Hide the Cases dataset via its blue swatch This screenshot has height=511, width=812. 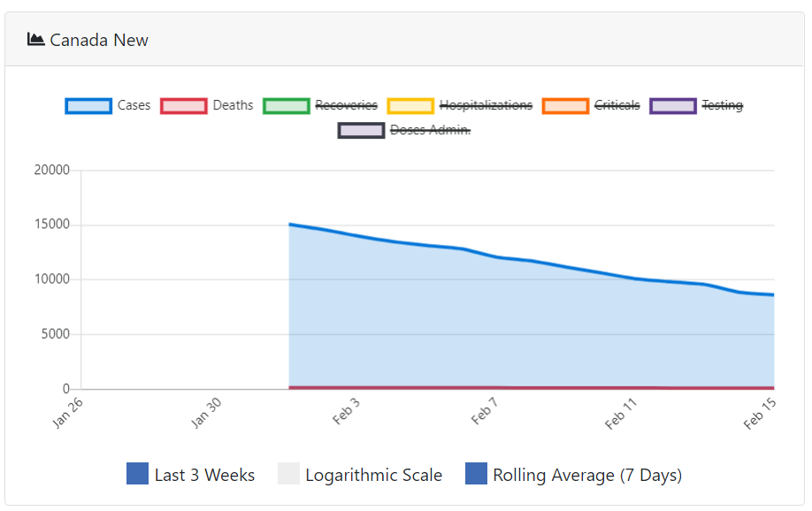[x=88, y=105]
